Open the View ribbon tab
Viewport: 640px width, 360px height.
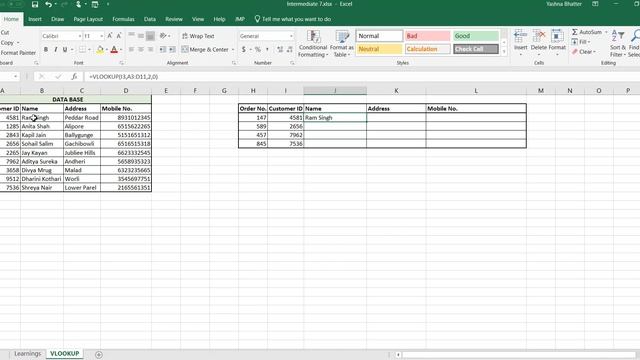coord(198,19)
